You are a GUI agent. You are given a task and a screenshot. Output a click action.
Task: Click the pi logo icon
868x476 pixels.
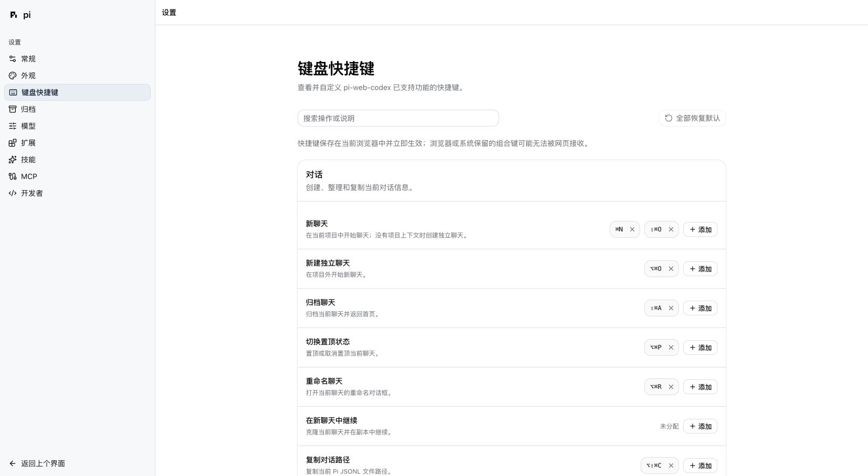point(13,15)
